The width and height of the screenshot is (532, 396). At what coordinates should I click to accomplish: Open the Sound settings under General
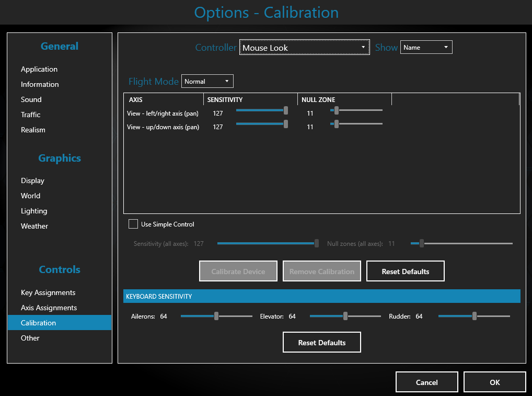[31, 99]
